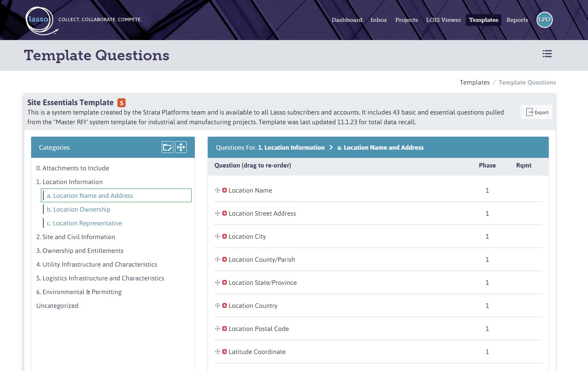Open the LPO profile avatar

(544, 19)
